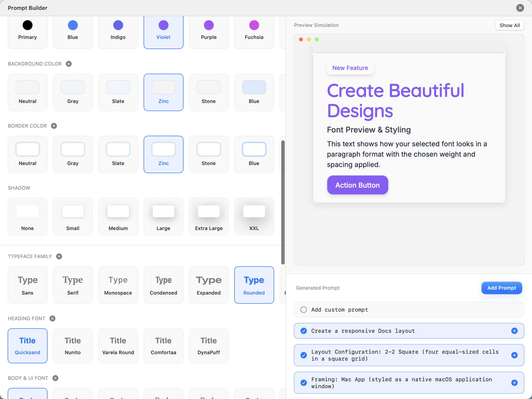Select the Monospace typeface family
Viewport: 532px width, 399px height.
[118, 285]
